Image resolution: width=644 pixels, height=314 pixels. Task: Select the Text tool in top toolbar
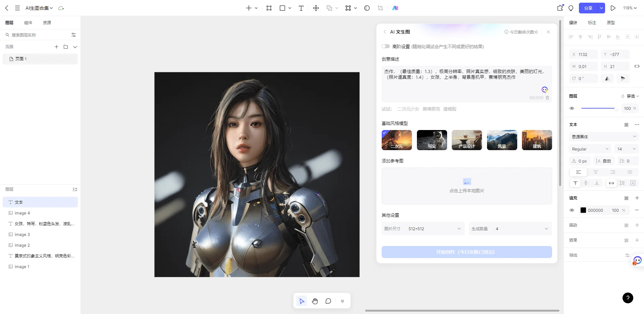tap(301, 8)
